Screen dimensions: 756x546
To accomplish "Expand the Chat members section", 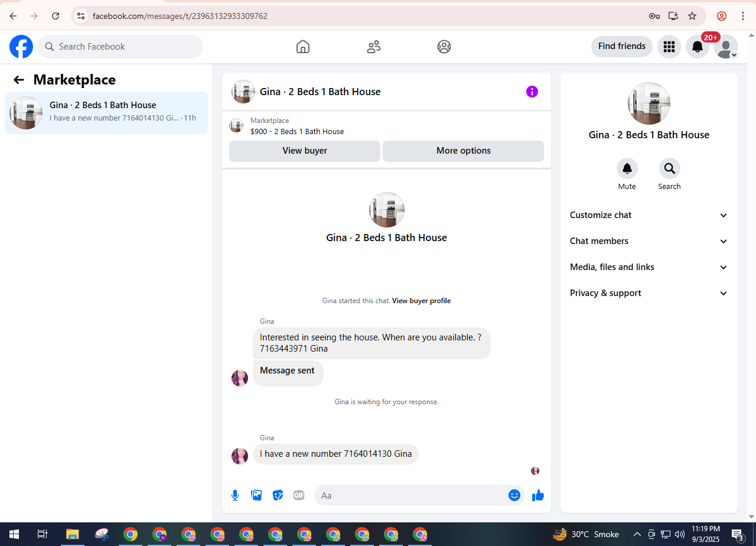I will (x=649, y=241).
